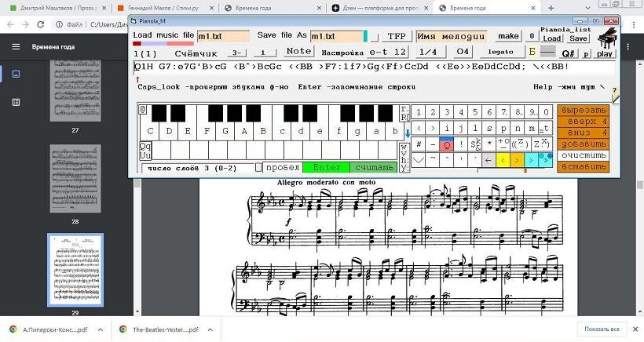The height and width of the screenshot is (342, 644).
Task: Click the orange вырезать button
Action: click(583, 111)
